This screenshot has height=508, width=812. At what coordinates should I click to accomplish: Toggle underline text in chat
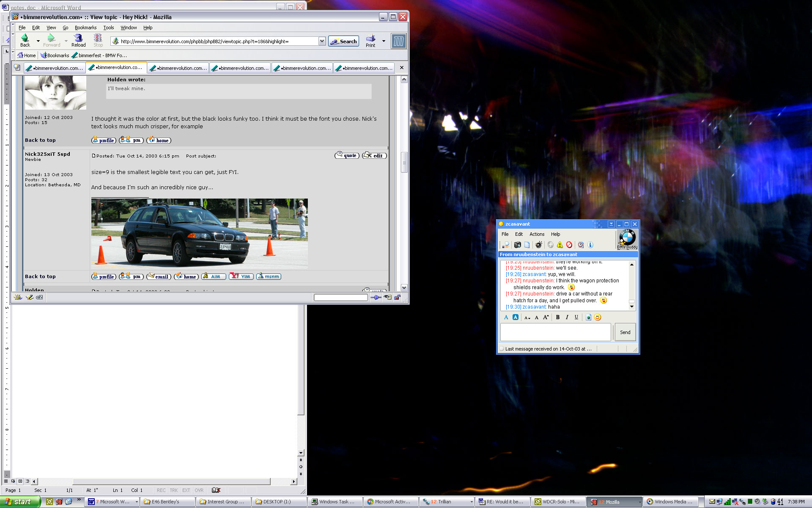(x=576, y=317)
